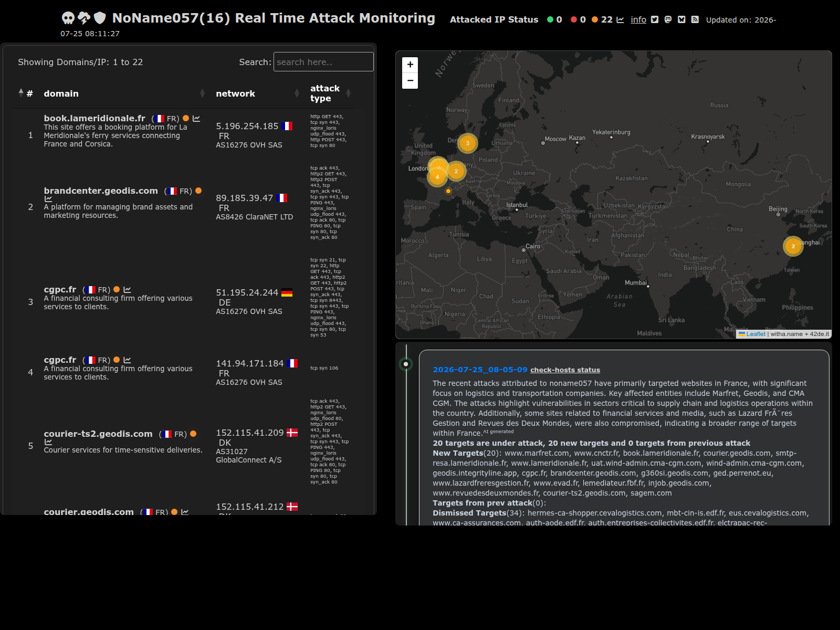Image resolution: width=840 pixels, height=630 pixels.
Task: Open the Mastodon icon in the header
Action: pyautogui.click(x=668, y=19)
